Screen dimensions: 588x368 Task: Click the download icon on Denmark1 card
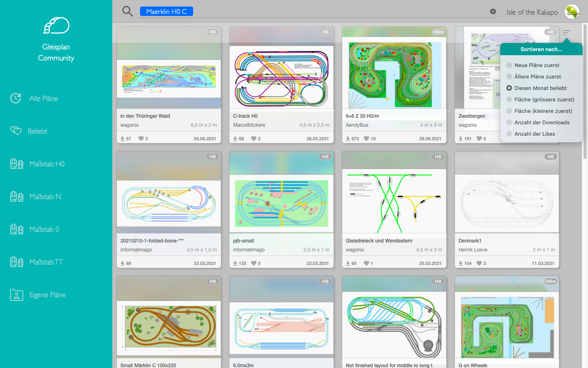point(461,263)
